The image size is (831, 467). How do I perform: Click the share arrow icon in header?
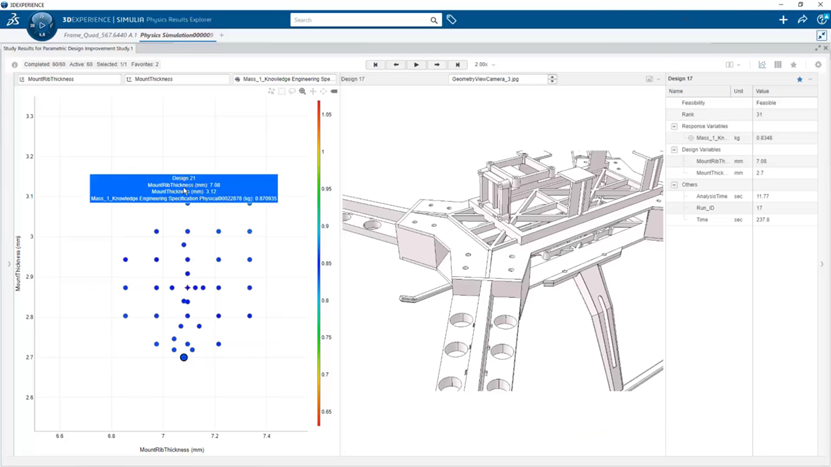click(x=802, y=20)
